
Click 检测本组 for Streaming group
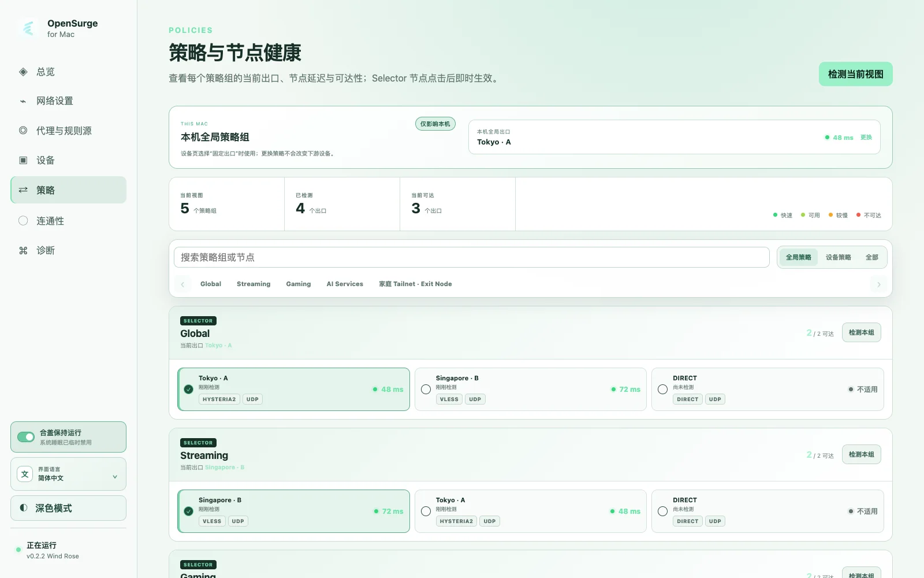click(x=862, y=454)
